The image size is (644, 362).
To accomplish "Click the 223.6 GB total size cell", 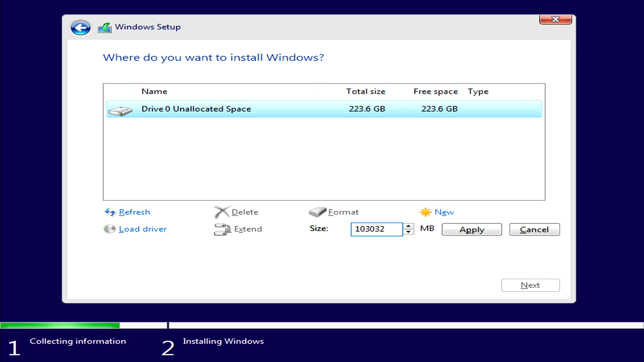I will tap(367, 109).
